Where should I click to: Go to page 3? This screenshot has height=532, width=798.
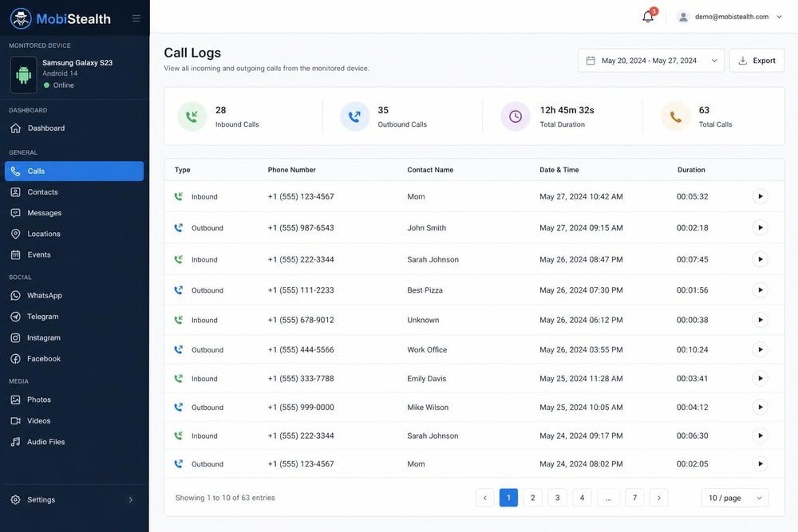pyautogui.click(x=557, y=498)
